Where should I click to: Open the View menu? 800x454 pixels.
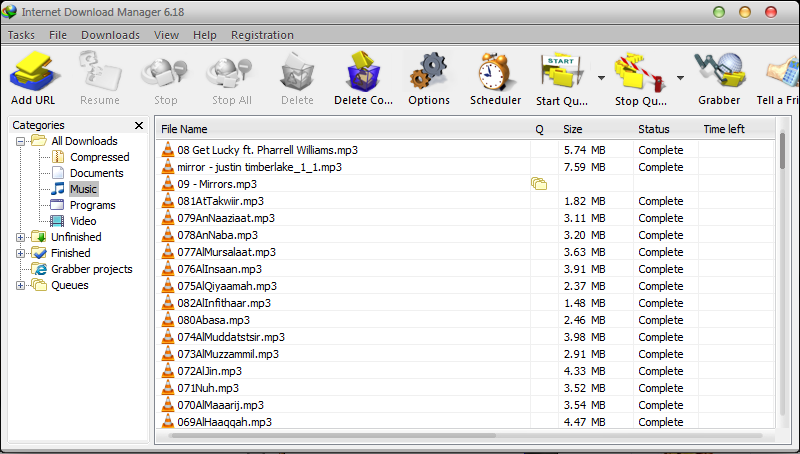click(166, 35)
